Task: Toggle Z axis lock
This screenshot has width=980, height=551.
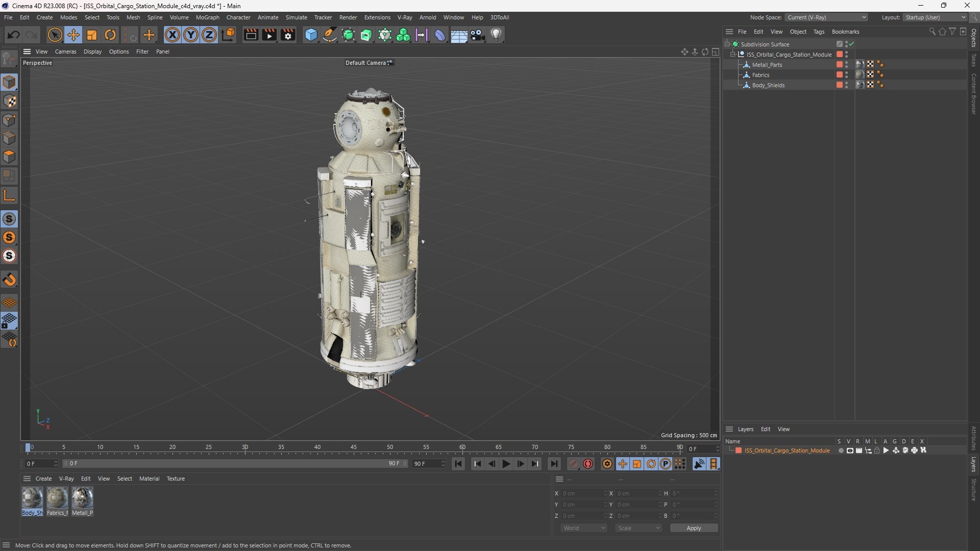Action: (x=209, y=35)
